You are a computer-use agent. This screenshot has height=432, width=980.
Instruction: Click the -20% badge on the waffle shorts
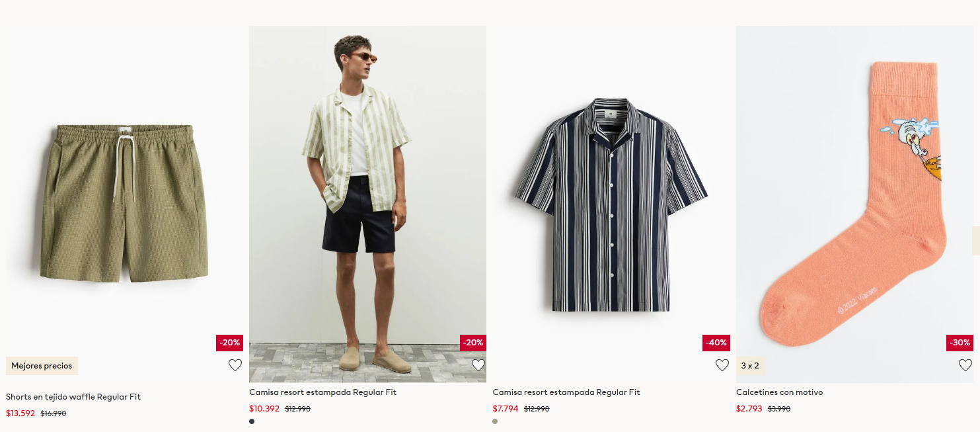(x=229, y=343)
